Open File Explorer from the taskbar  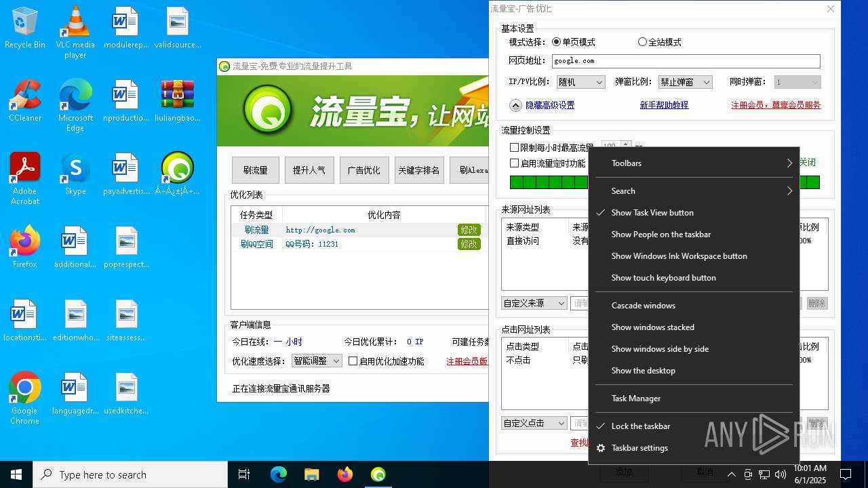click(x=311, y=474)
